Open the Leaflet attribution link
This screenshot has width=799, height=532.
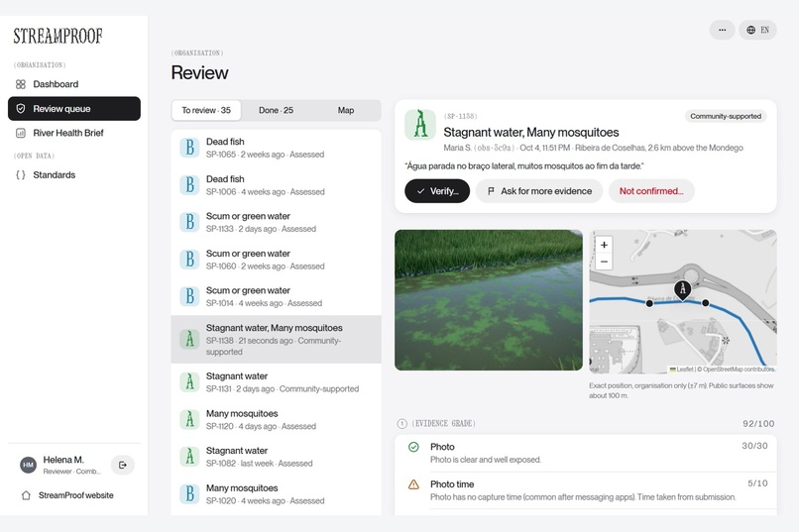681,370
